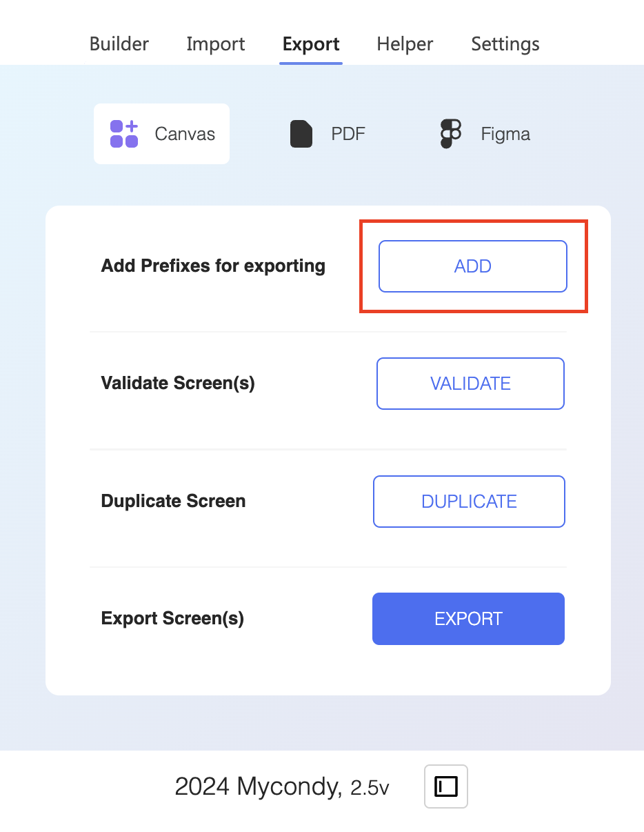
Task: Click the "Duplicate Screen" label
Action: click(173, 501)
